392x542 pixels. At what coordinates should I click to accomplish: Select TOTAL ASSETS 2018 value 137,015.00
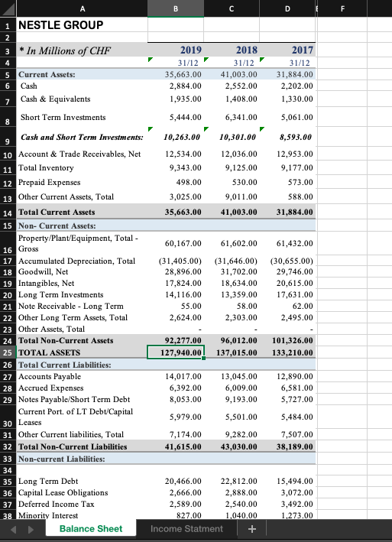click(232, 352)
